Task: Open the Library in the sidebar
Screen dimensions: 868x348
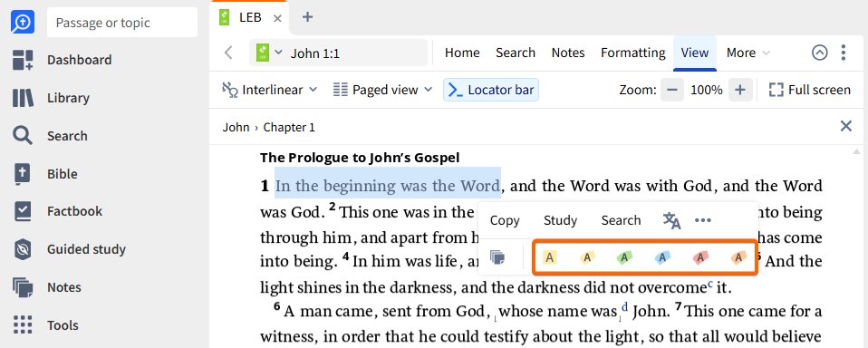Action: tap(51, 98)
